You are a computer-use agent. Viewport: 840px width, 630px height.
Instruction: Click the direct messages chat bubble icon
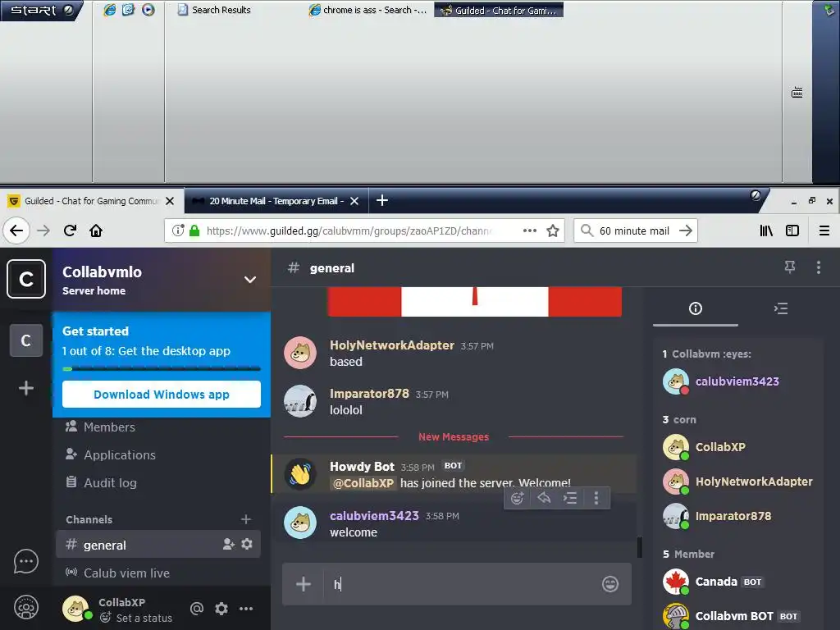point(26,561)
